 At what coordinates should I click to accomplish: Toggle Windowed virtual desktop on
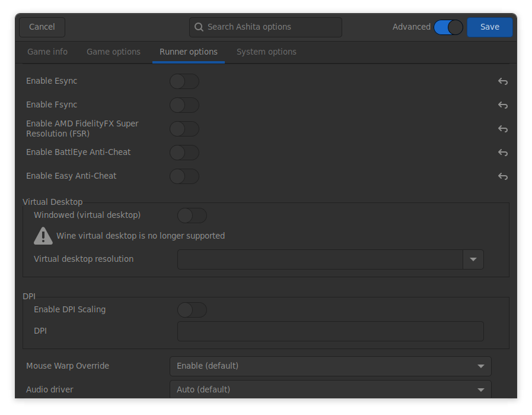tap(192, 215)
